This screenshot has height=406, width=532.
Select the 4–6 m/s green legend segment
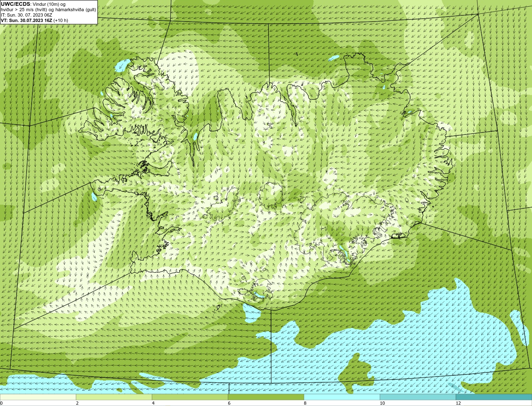(190, 397)
